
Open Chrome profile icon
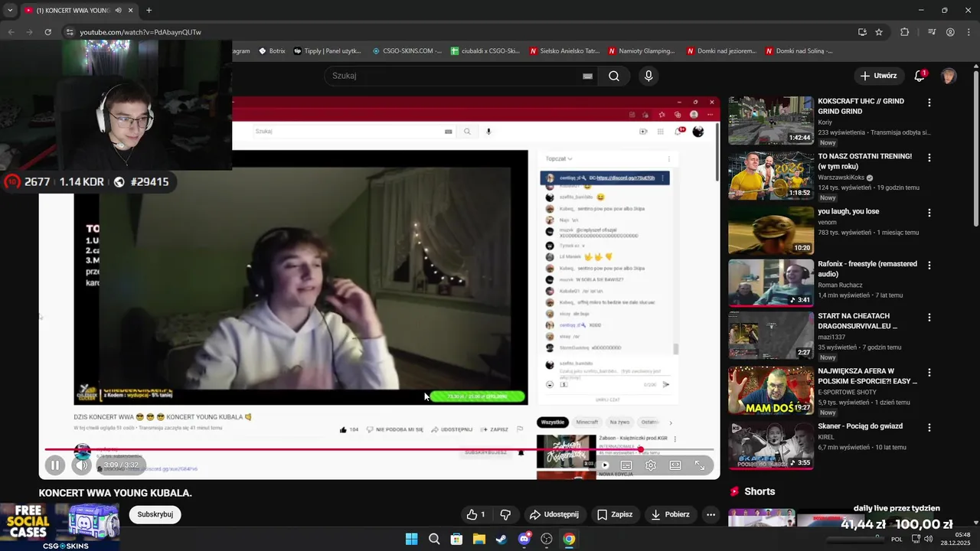pyautogui.click(x=950, y=32)
